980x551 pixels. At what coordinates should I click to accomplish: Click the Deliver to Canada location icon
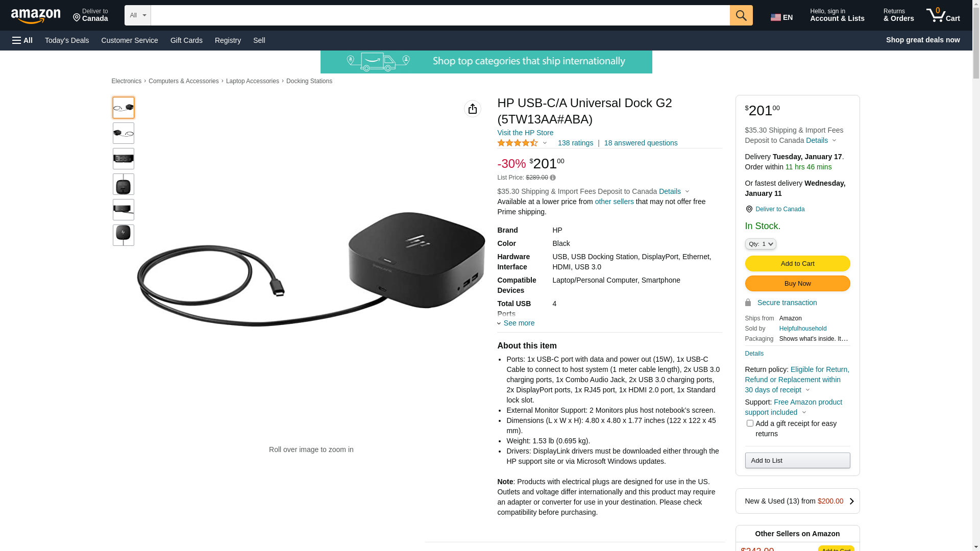point(749,209)
